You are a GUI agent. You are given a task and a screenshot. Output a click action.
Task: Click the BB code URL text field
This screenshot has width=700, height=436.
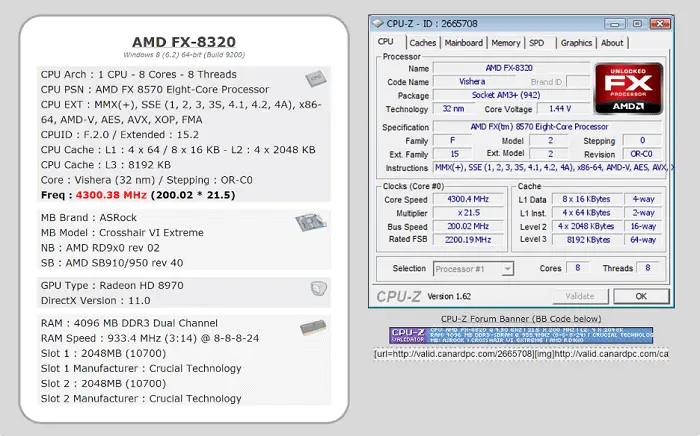[x=521, y=354]
